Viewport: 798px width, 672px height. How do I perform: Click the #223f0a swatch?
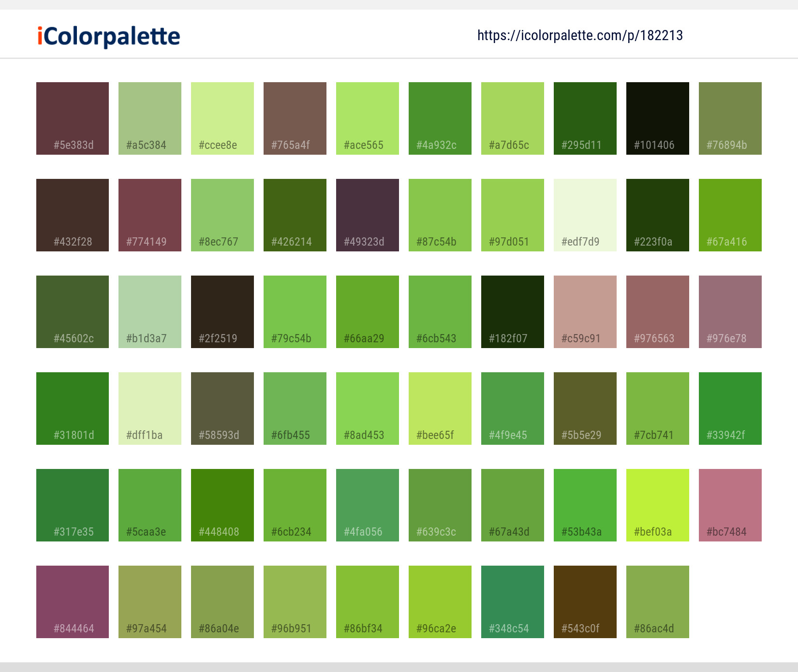pos(658,215)
